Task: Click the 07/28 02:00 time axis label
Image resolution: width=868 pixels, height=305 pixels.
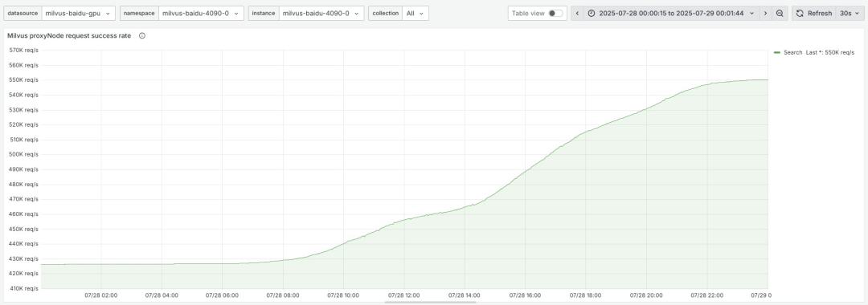Action: [101, 295]
